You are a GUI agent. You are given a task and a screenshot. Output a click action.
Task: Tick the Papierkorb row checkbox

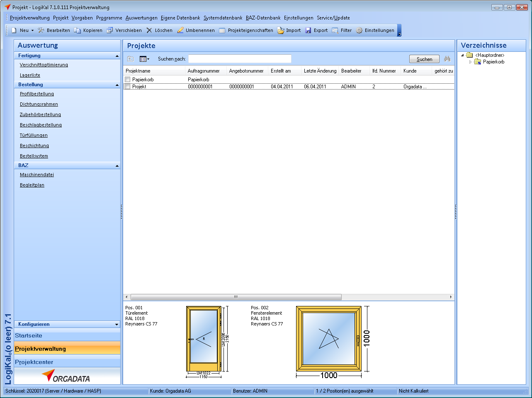tap(128, 80)
